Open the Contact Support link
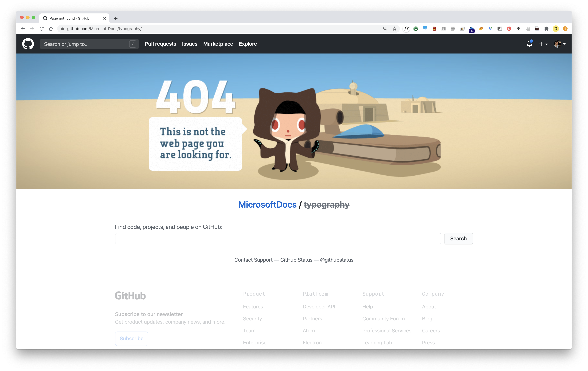This screenshot has height=371, width=588. point(254,260)
